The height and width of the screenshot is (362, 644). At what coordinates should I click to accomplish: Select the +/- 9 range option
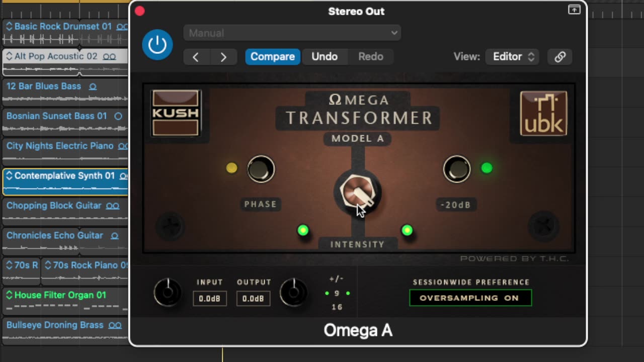pos(337,293)
